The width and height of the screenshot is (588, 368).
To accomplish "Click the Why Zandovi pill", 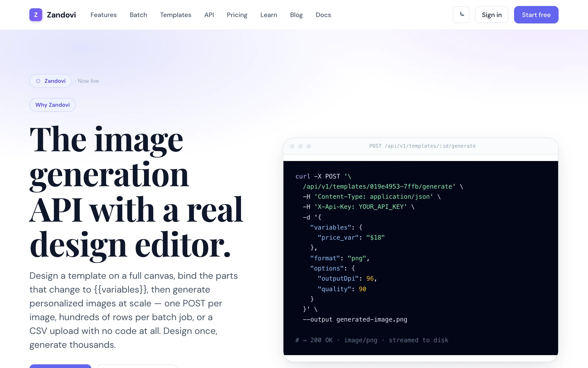I will 52,105.
